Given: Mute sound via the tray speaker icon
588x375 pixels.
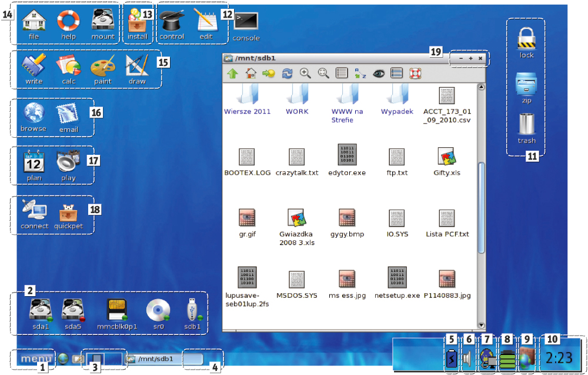Looking at the screenshot, I should (468, 356).
